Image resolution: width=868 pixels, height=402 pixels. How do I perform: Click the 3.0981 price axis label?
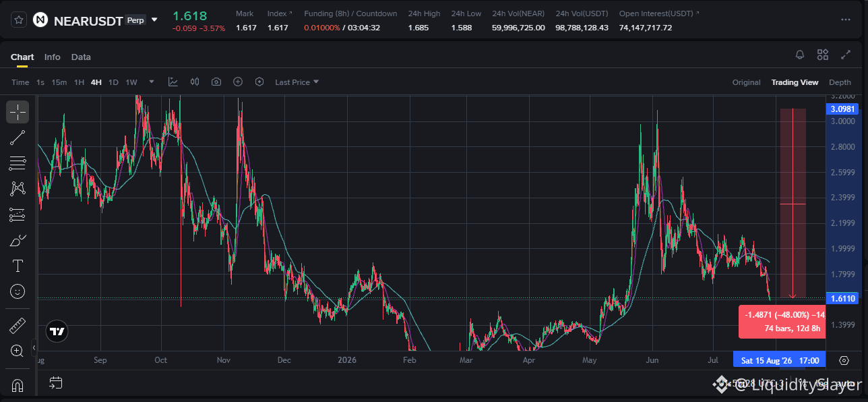pos(843,109)
